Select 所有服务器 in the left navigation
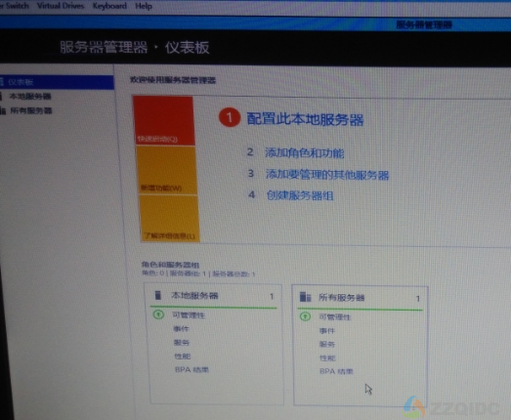The height and width of the screenshot is (420, 511). [31, 110]
